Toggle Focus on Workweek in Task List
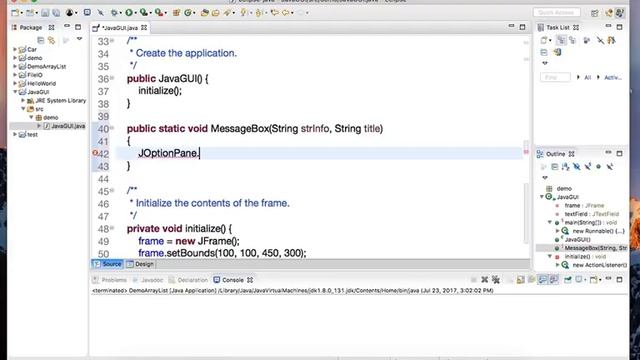This screenshot has width=640, height=360. (587, 40)
